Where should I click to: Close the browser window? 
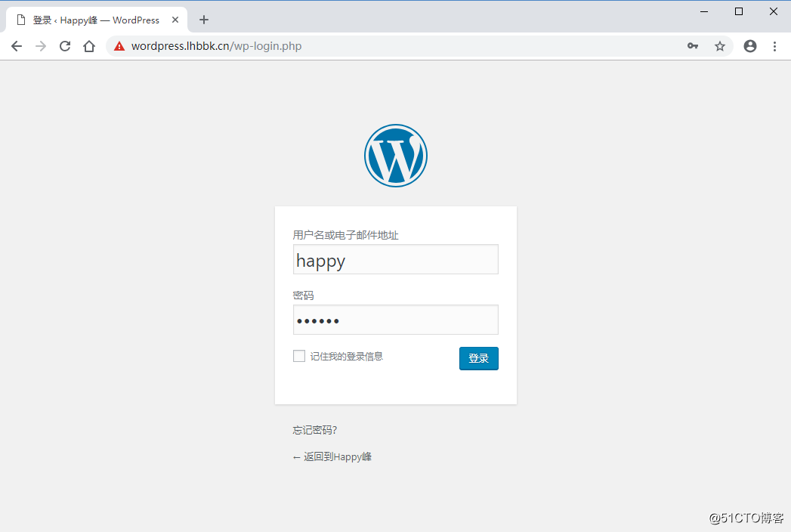point(774,11)
